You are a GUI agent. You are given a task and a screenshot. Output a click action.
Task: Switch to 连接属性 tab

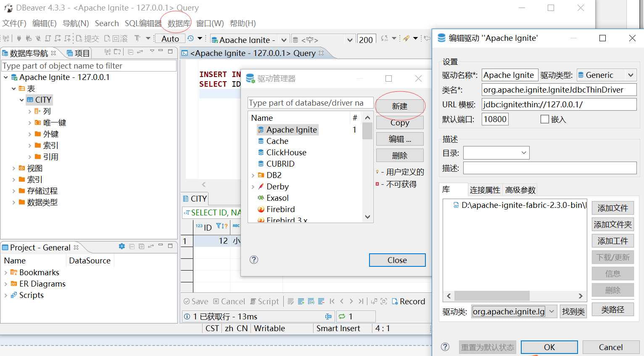485,190
